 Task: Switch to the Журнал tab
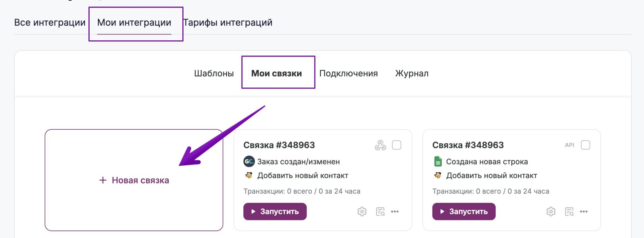(412, 74)
